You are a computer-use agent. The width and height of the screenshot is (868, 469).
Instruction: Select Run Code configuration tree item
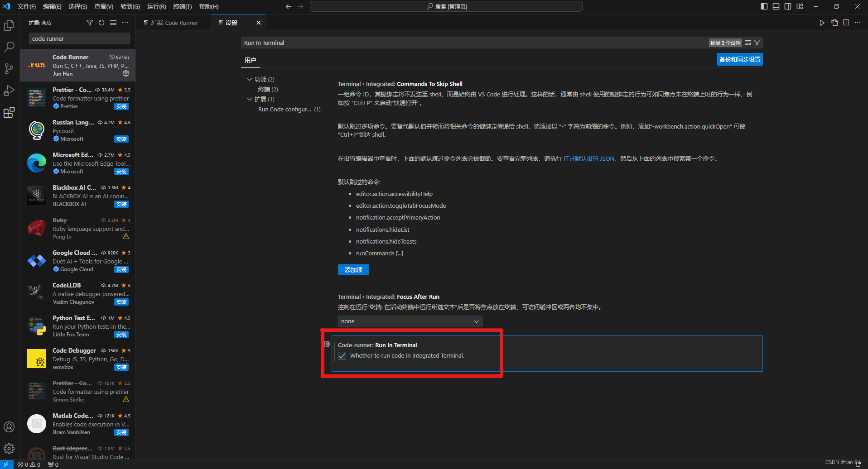tap(289, 109)
